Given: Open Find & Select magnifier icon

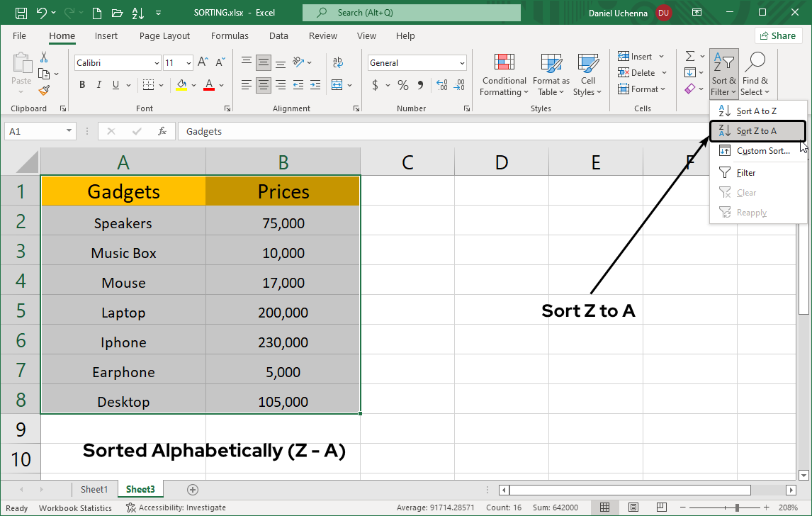Looking at the screenshot, I should click(x=755, y=63).
